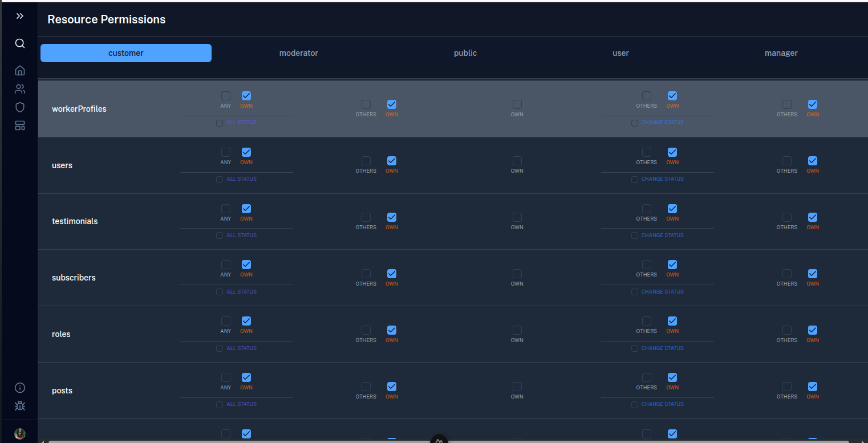868x443 pixels.
Task: Click the users resource name
Action: coord(62,165)
